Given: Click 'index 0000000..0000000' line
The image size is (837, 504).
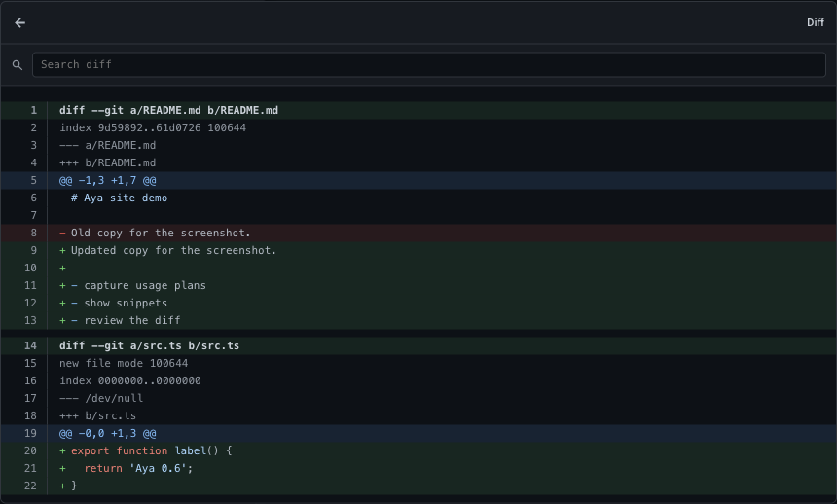Looking at the screenshot, I should point(418,380).
